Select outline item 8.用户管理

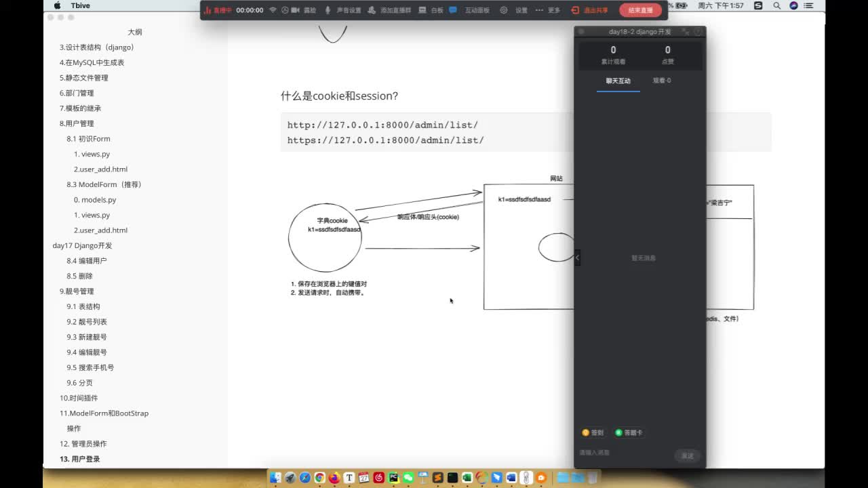pyautogui.click(x=77, y=123)
